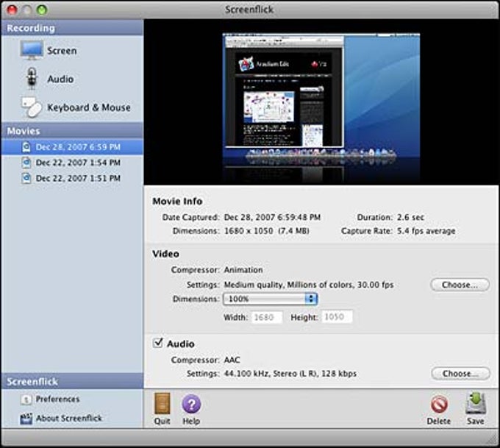Click movie file icon for Dec 22 1:51 PM
The image size is (500, 448).
(26, 178)
